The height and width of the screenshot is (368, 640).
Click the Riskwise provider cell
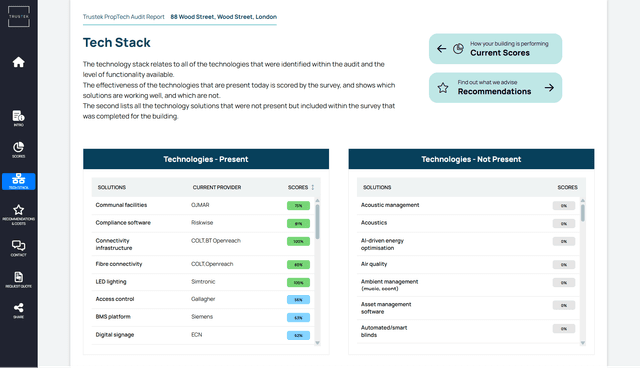click(x=202, y=223)
